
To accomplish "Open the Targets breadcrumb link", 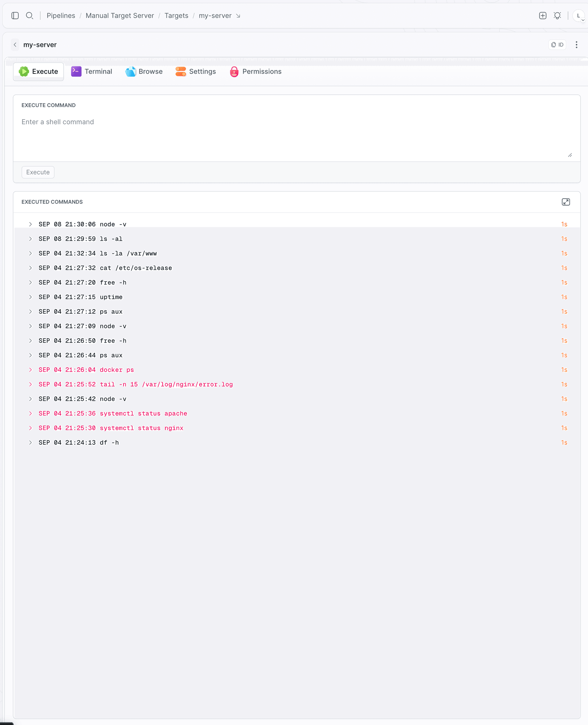I will [176, 16].
